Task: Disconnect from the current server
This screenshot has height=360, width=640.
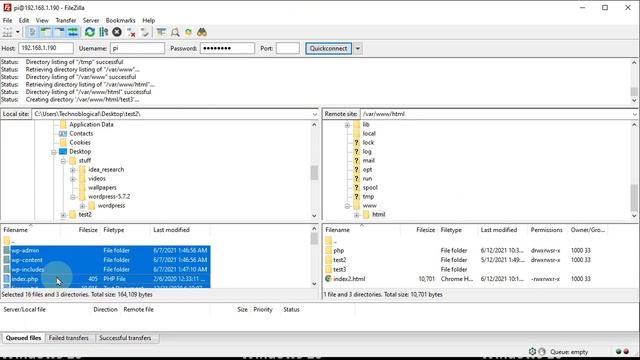Action: click(131, 32)
